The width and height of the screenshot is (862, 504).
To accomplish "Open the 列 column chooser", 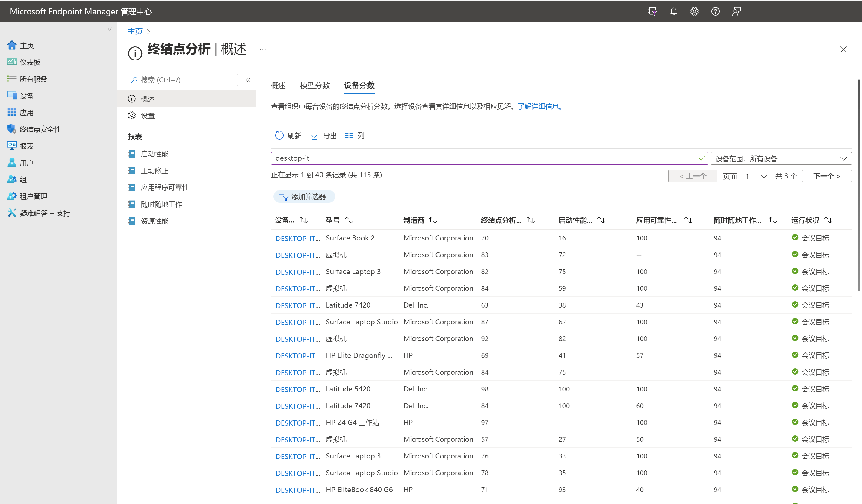I will click(x=354, y=136).
